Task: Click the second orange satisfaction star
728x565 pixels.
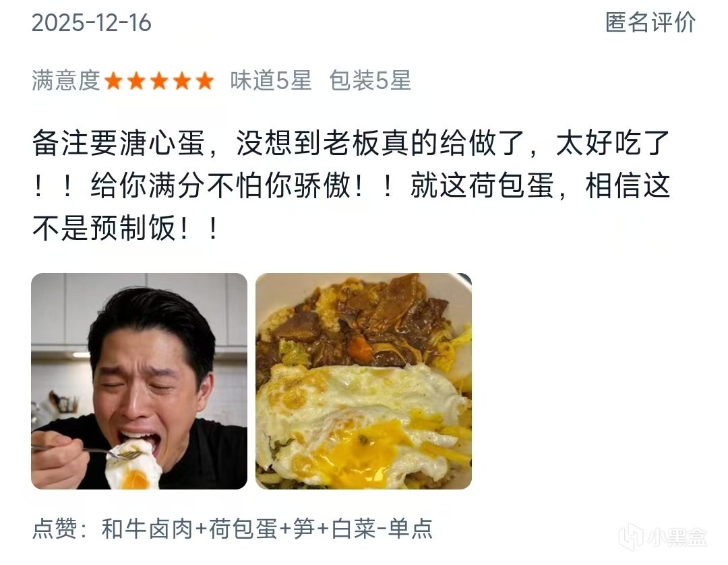Action: (x=136, y=82)
